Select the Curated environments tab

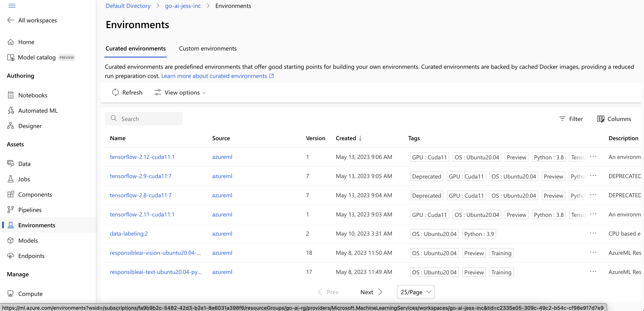tap(135, 49)
